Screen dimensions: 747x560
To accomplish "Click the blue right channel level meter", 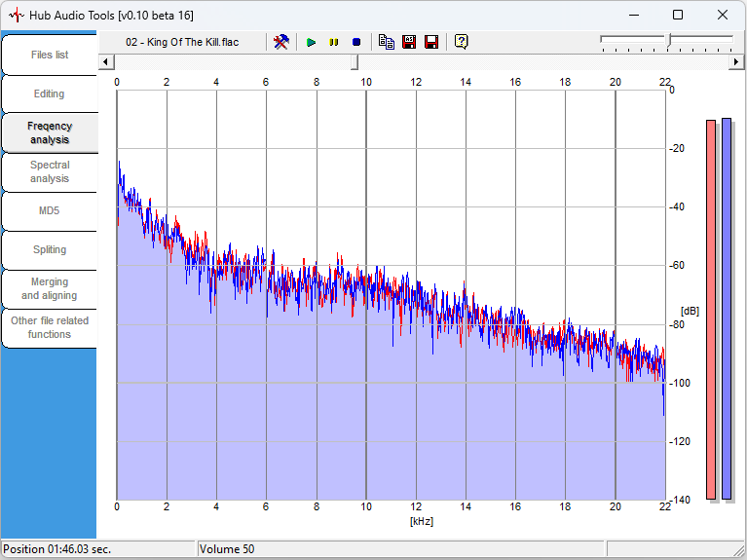I will [727, 309].
